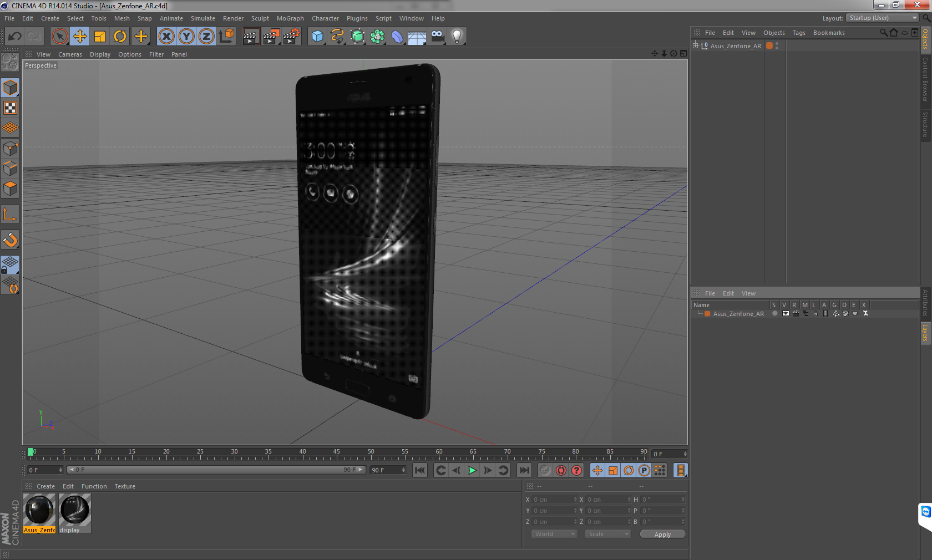The height and width of the screenshot is (560, 932).
Task: Go to start of animation
Action: pyautogui.click(x=420, y=470)
